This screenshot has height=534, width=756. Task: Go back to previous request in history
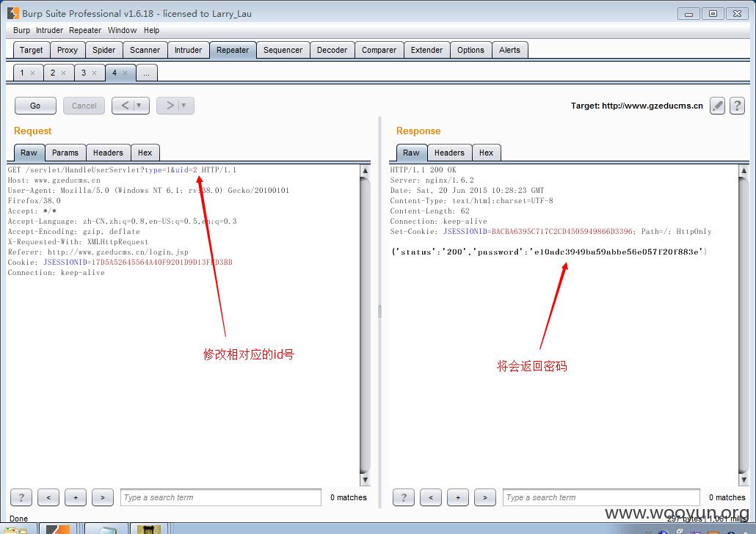(x=125, y=106)
